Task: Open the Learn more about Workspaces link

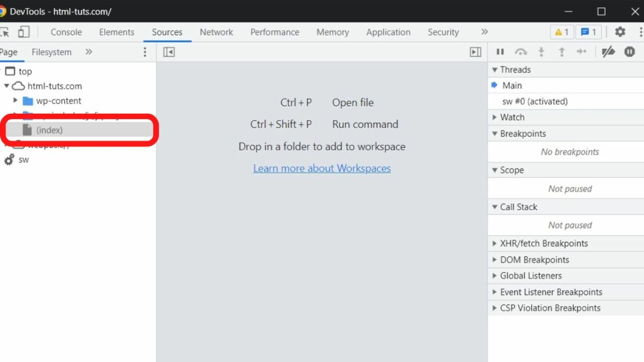Action: coord(322,168)
